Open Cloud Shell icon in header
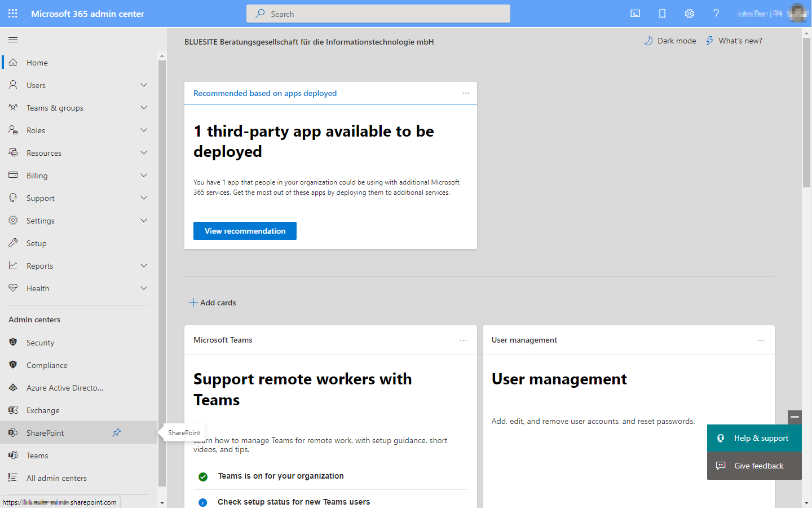Screen dimensions: 812x508 coord(636,14)
